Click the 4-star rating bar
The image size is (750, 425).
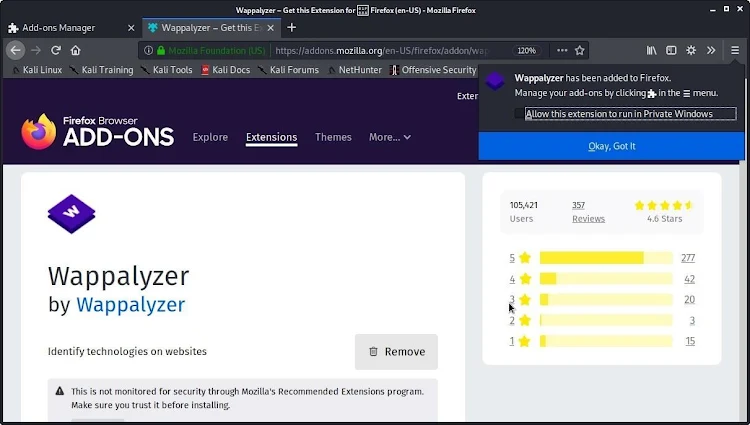click(606, 279)
